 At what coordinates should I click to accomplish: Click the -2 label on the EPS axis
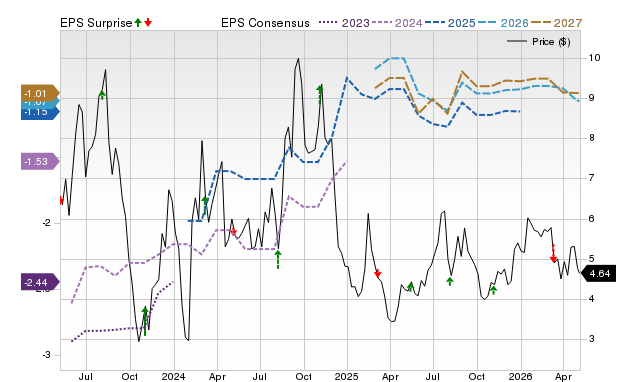coord(46,223)
